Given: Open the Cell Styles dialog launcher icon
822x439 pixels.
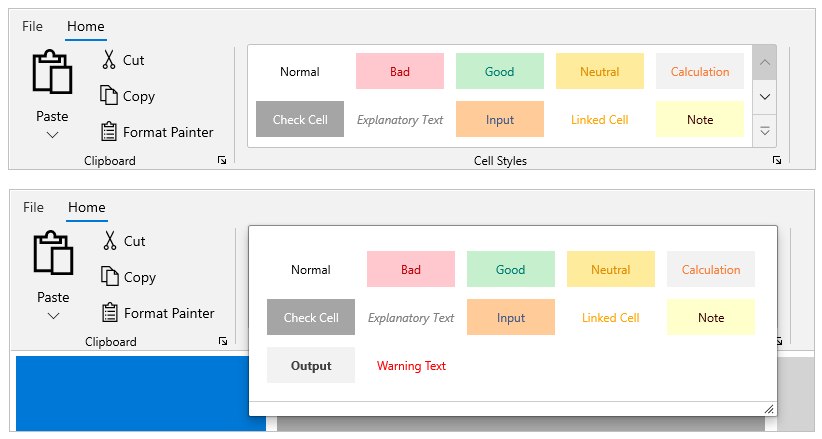Looking at the screenshot, I should (x=777, y=160).
